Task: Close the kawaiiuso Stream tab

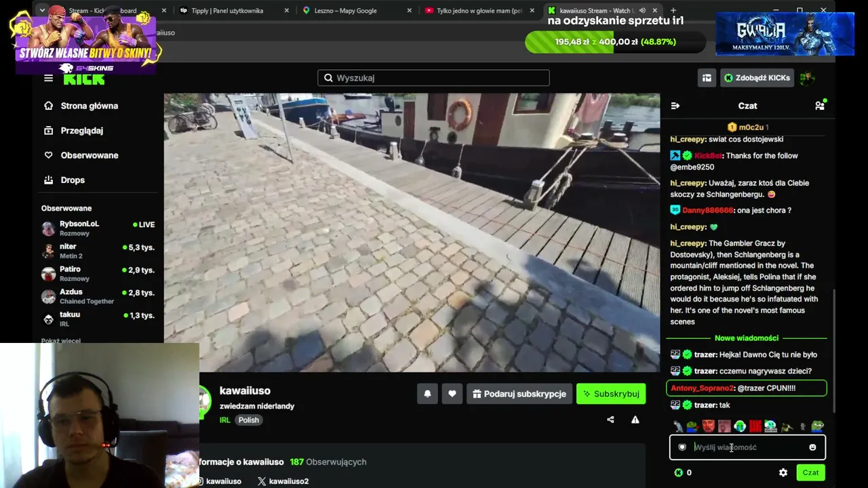Action: 654,11
